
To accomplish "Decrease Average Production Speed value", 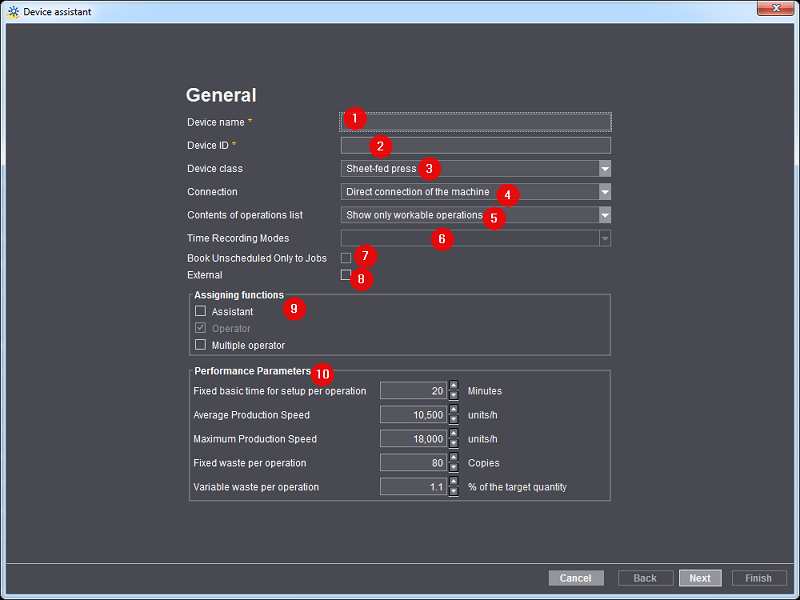I will (455, 418).
